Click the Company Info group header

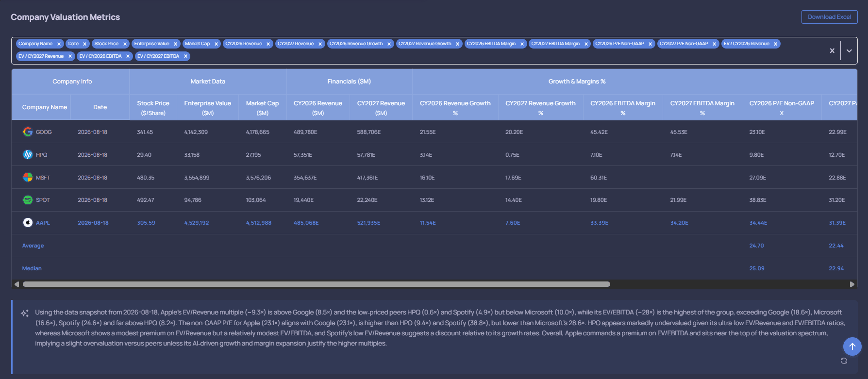click(72, 82)
